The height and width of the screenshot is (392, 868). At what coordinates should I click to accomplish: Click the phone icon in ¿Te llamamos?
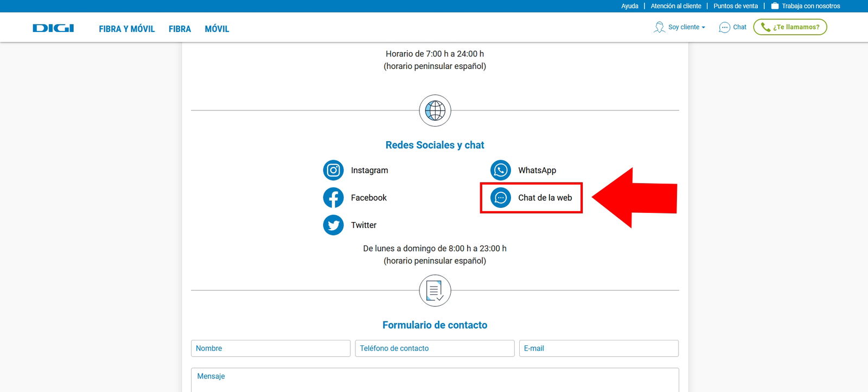765,27
